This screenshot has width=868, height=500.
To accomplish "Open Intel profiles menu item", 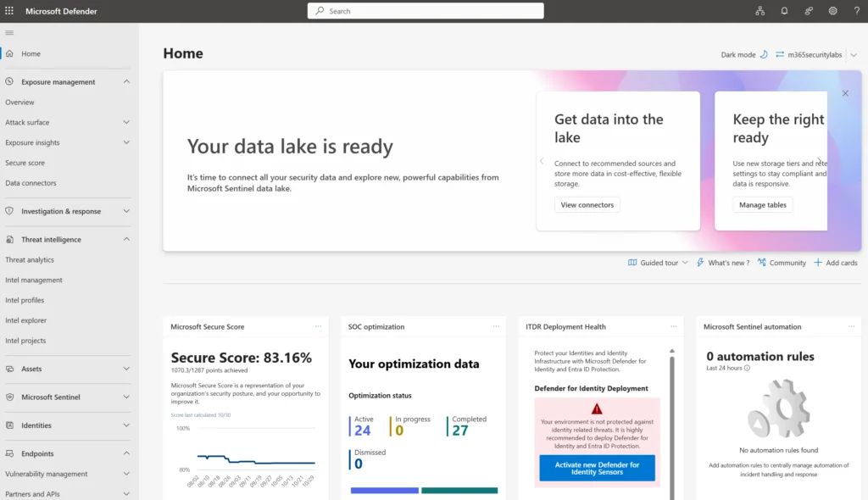I will point(25,300).
